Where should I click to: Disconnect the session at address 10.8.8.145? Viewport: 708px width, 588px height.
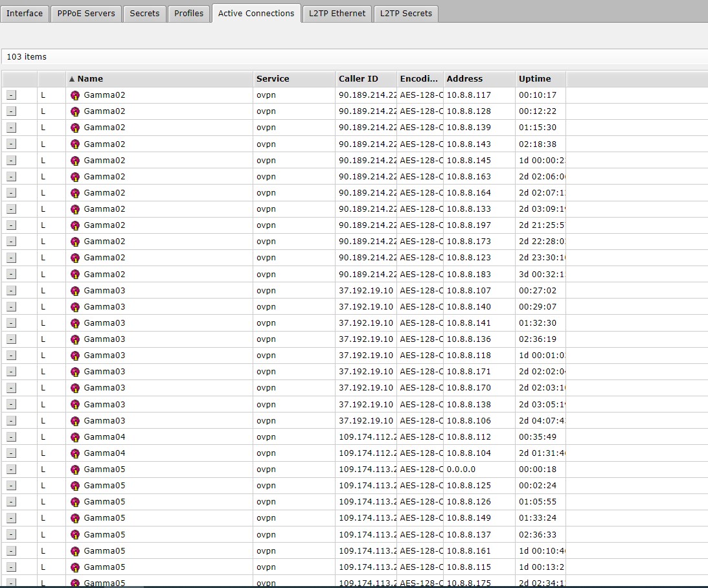[x=11, y=160]
